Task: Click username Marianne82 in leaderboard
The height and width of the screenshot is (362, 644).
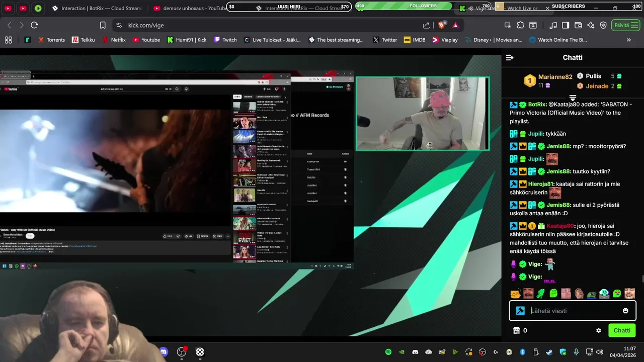Action: click(555, 77)
